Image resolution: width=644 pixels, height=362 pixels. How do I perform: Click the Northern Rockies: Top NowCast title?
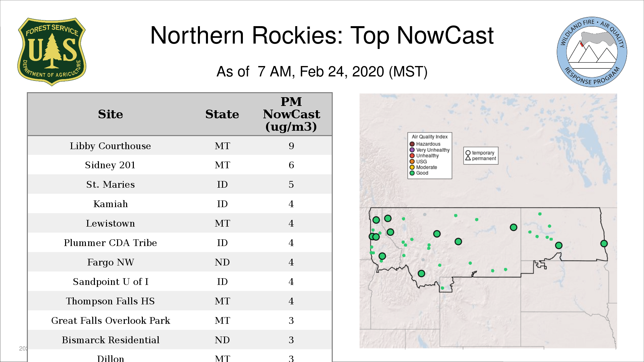tap(322, 36)
